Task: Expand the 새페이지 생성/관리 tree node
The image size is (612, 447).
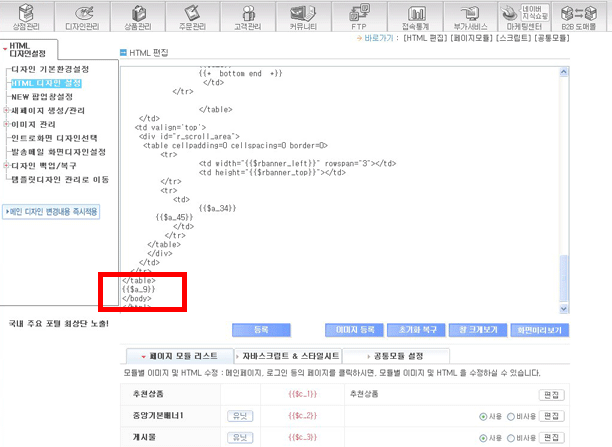Action: tap(6, 110)
